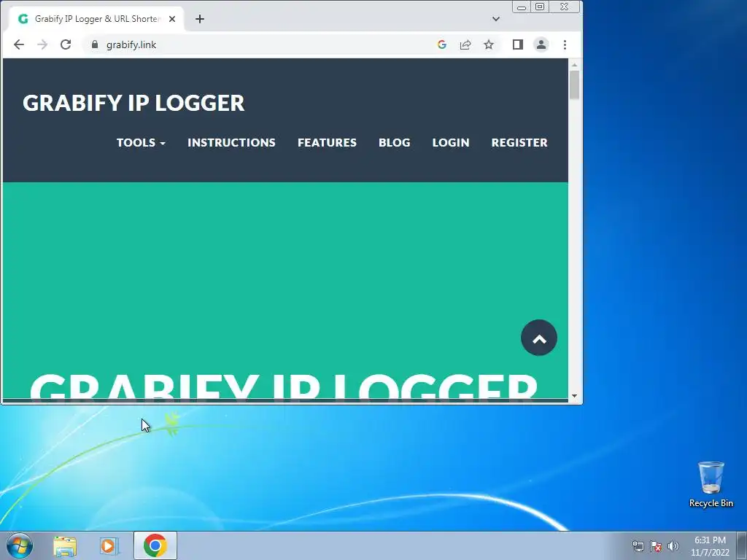
Task: Open a new browser tab
Action: (x=200, y=19)
